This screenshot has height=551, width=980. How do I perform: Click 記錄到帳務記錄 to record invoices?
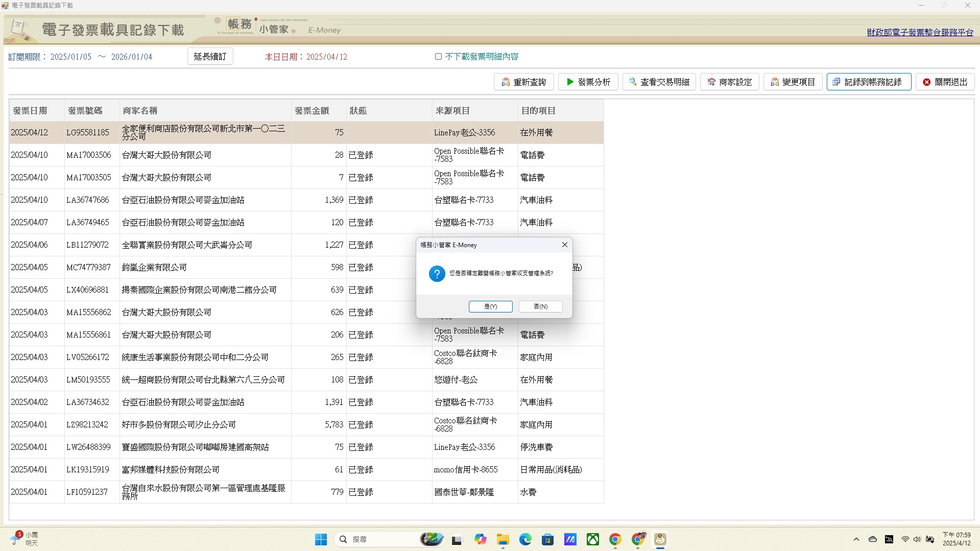click(x=869, y=82)
